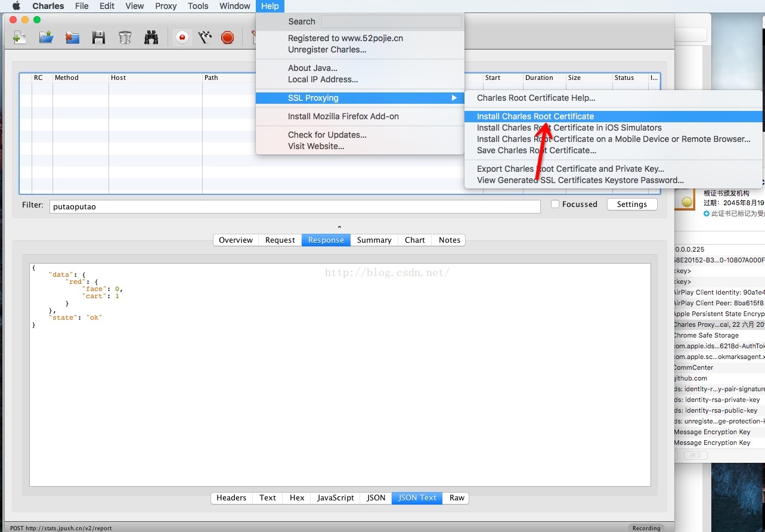Viewport: 765px width, 532px height.
Task: Select Install Charles Root Certificate
Action: [535, 116]
